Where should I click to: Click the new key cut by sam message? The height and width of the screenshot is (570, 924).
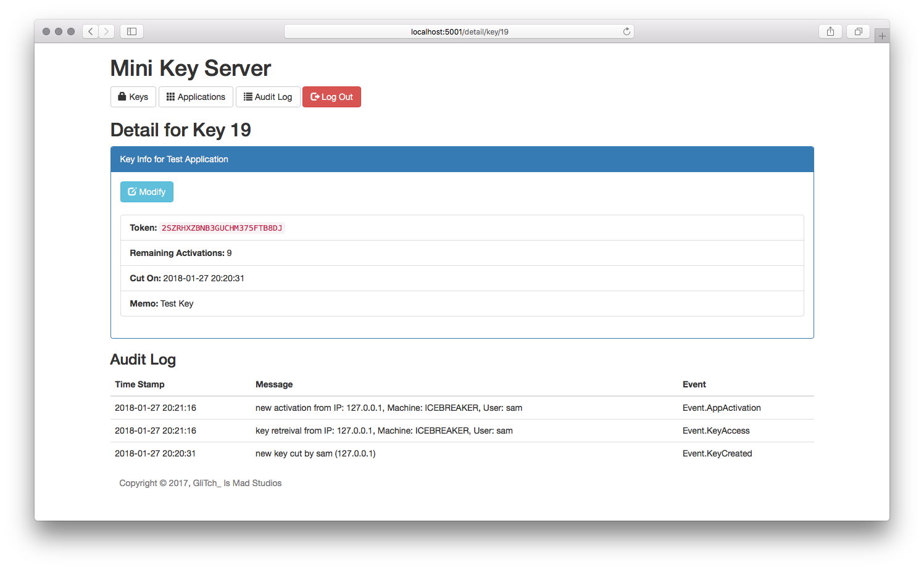[315, 453]
